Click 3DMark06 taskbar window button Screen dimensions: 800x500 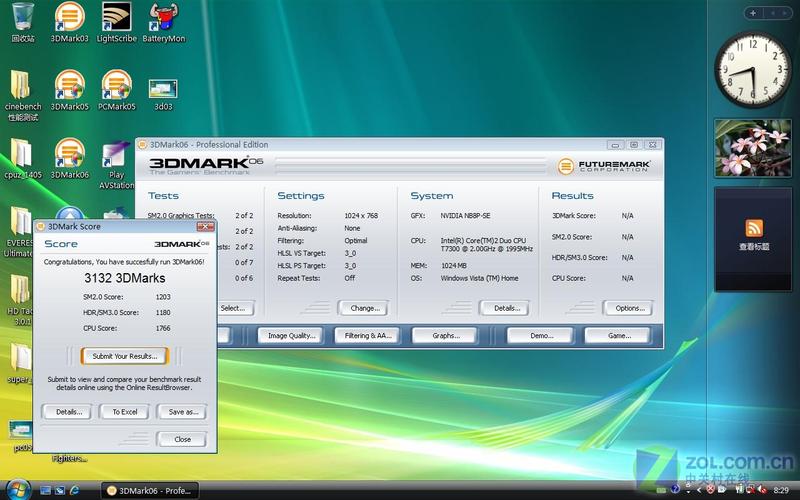point(149,490)
